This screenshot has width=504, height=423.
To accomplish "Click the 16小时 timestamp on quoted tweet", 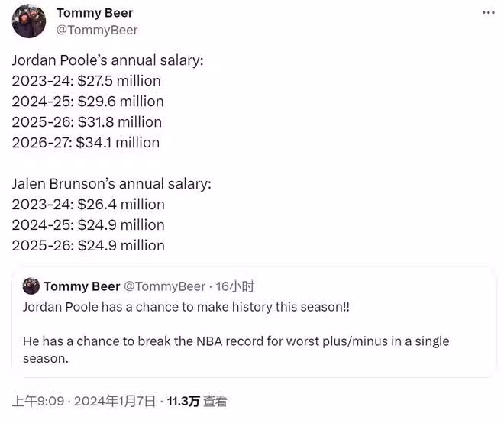I will pos(235,286).
